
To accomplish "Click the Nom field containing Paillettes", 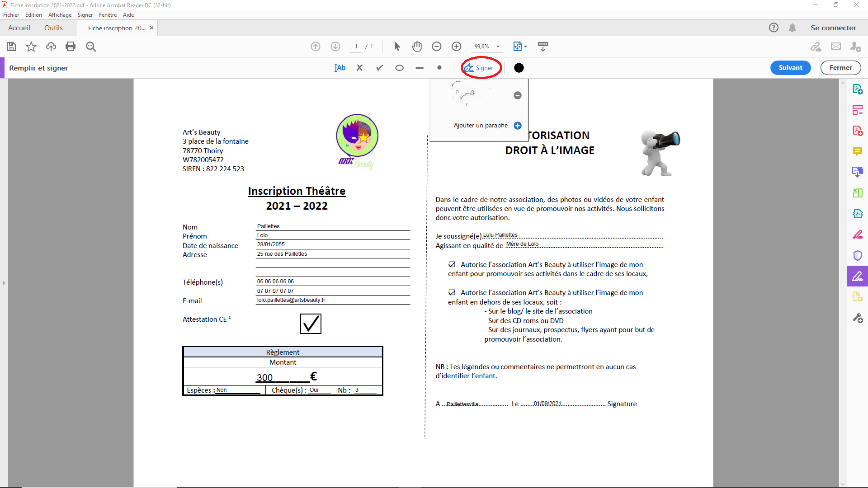I will click(x=333, y=226).
